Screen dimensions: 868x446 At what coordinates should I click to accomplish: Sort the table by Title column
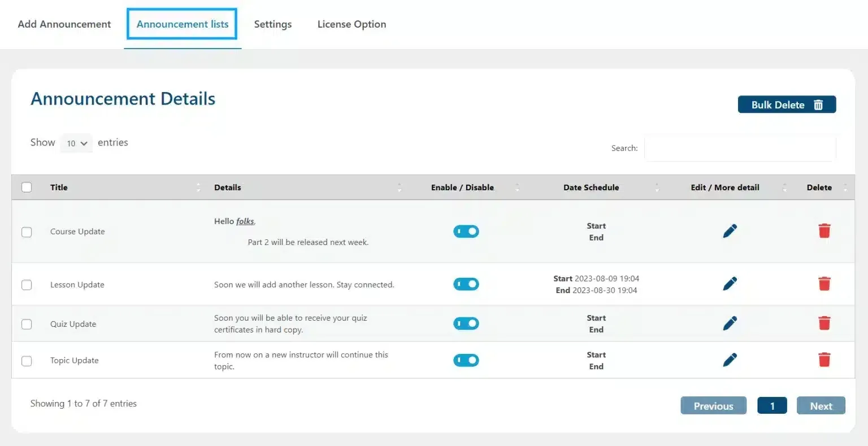(x=58, y=187)
